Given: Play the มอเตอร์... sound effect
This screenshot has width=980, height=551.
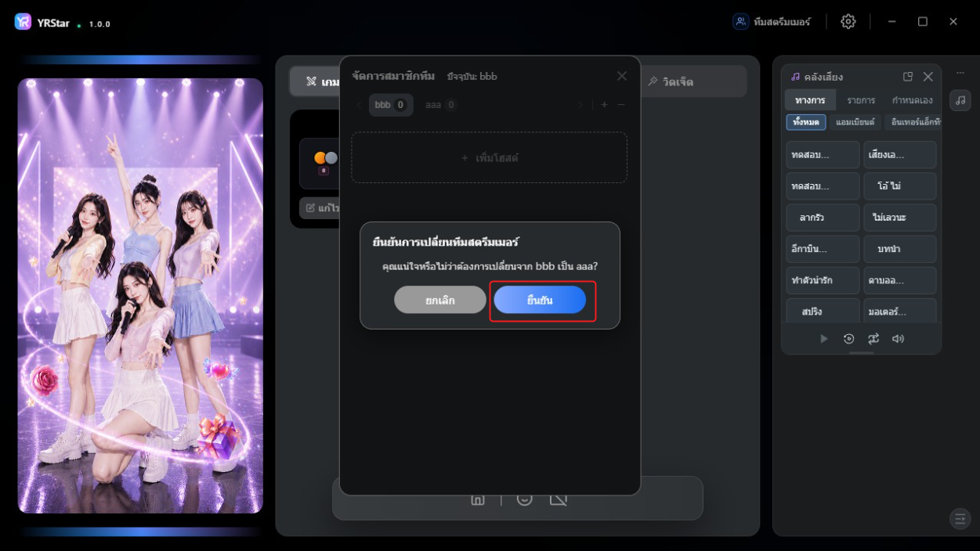Looking at the screenshot, I should (x=899, y=311).
